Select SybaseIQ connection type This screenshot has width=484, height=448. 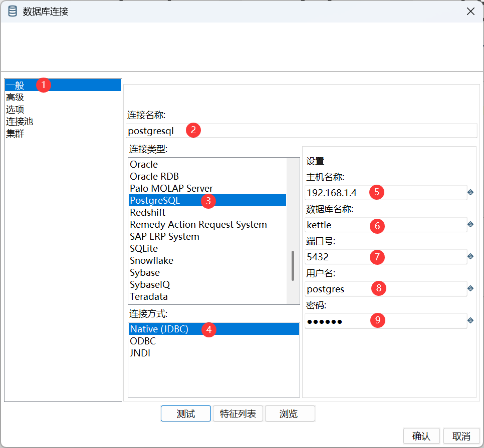pos(207,285)
